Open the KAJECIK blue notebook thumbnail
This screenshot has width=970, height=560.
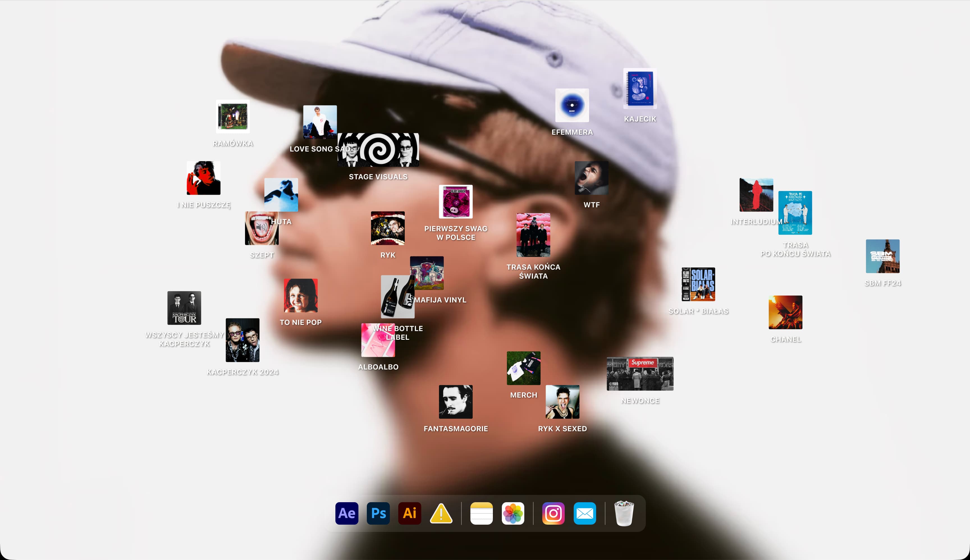click(640, 89)
